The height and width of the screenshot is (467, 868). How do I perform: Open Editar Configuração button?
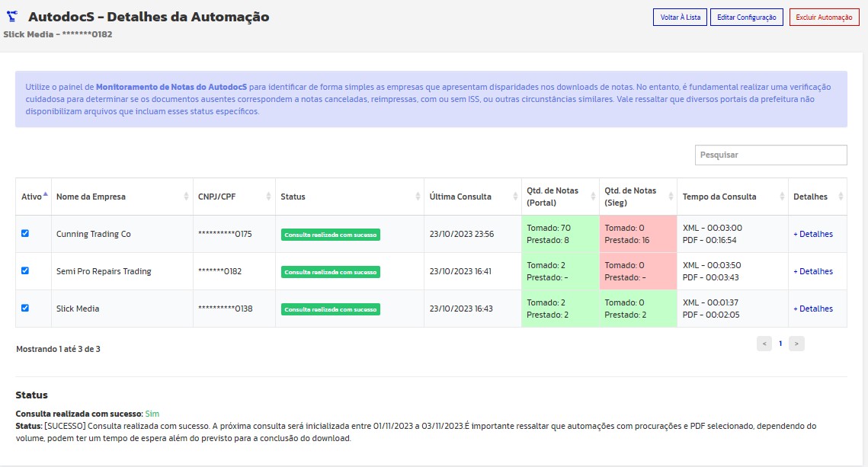coord(746,17)
